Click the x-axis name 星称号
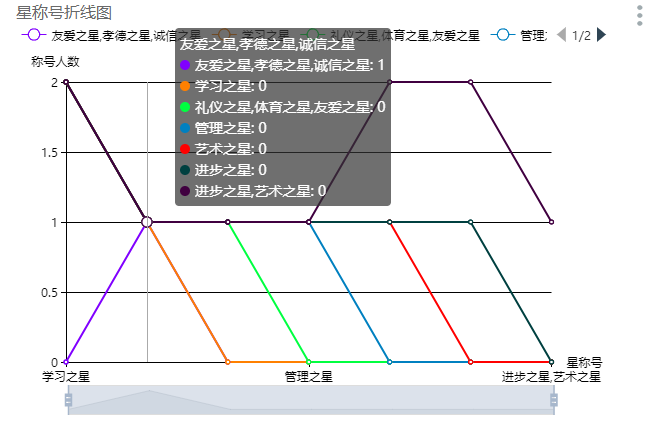Screen dimensions: 656x442 tap(584, 362)
